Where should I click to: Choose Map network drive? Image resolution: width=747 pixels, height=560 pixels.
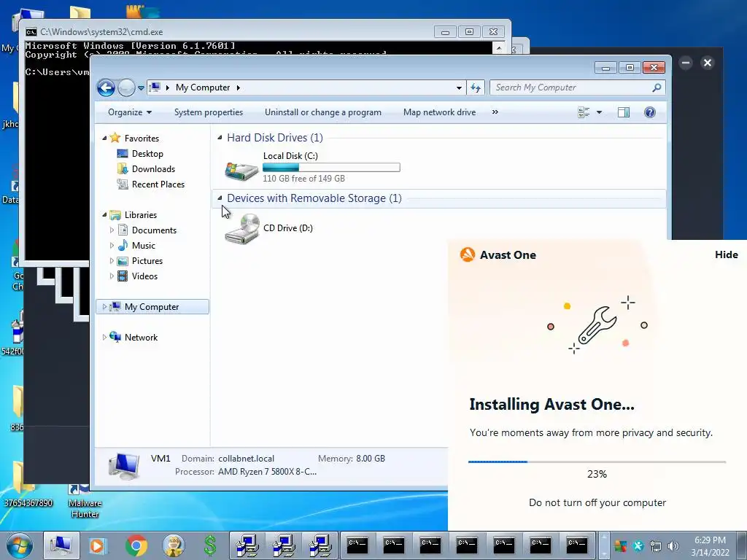click(439, 112)
